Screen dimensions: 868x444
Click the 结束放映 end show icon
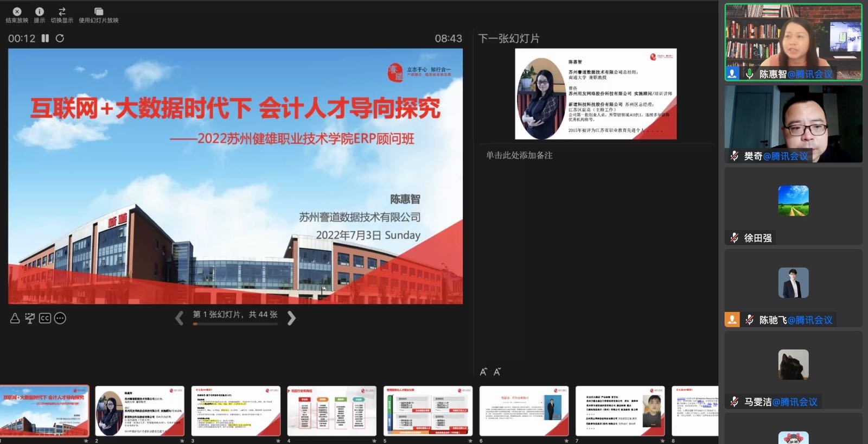[17, 11]
